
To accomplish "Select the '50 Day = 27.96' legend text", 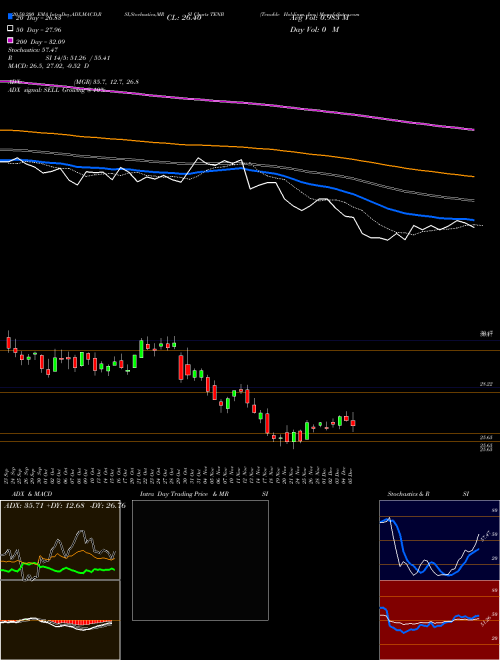I will 38,30.
